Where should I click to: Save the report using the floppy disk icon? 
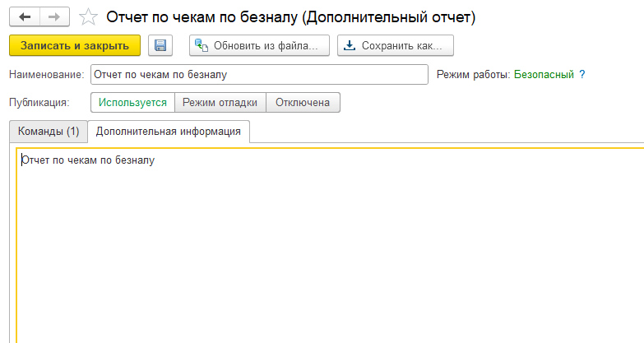point(160,45)
